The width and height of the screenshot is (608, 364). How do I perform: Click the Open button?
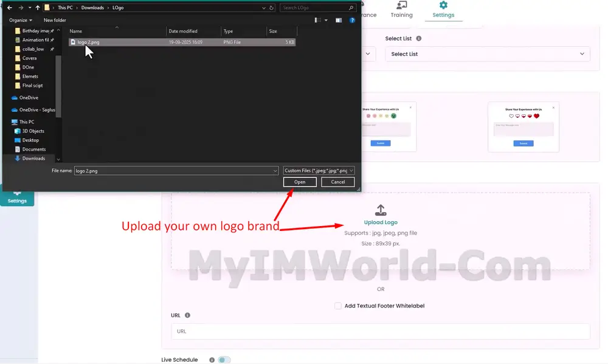(300, 182)
